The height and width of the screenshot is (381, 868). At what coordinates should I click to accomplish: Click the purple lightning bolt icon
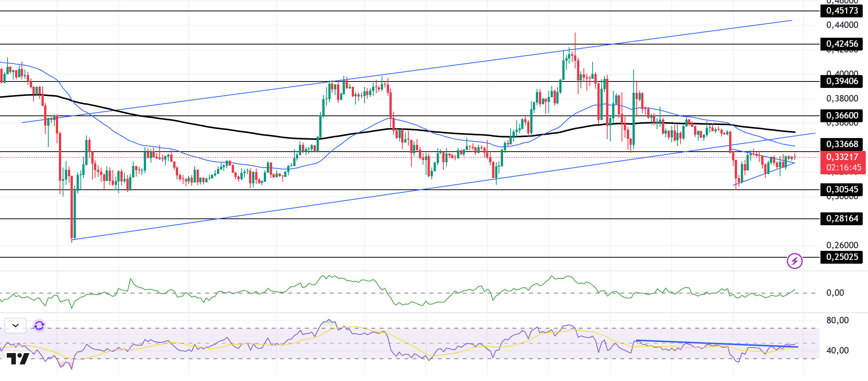[794, 261]
